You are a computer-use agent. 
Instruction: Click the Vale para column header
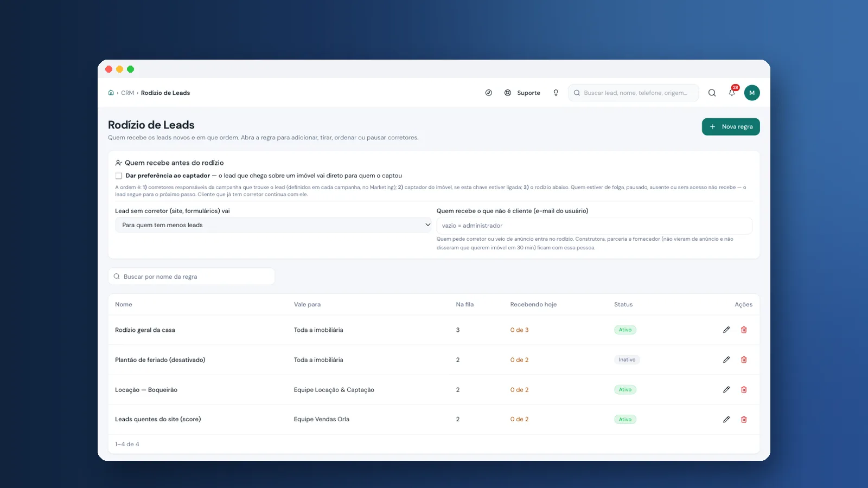coord(307,304)
